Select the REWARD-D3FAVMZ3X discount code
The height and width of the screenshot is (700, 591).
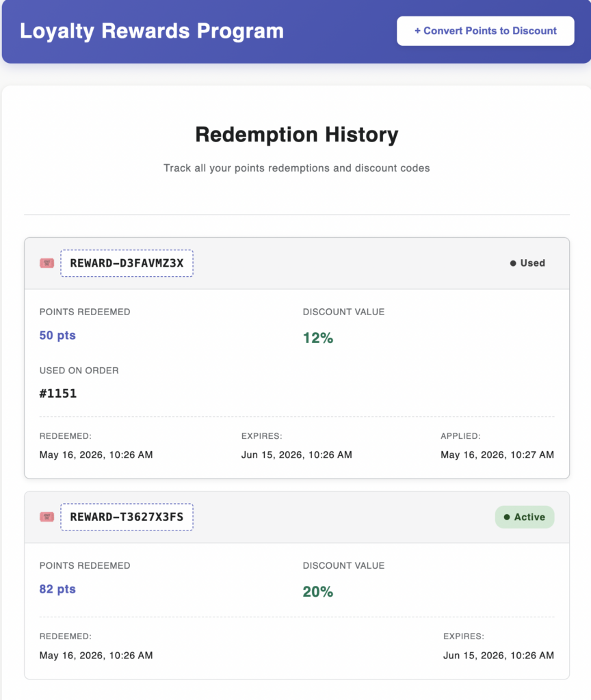127,263
